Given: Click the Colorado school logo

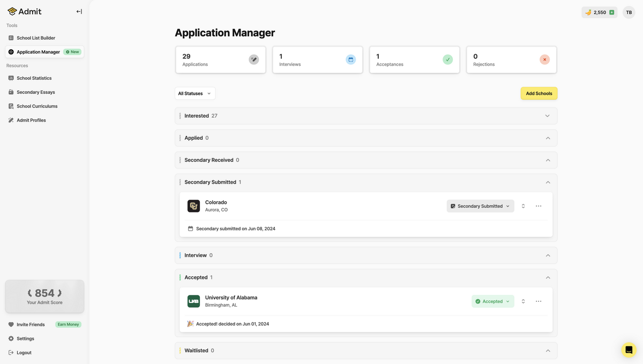Looking at the screenshot, I should pyautogui.click(x=193, y=206).
